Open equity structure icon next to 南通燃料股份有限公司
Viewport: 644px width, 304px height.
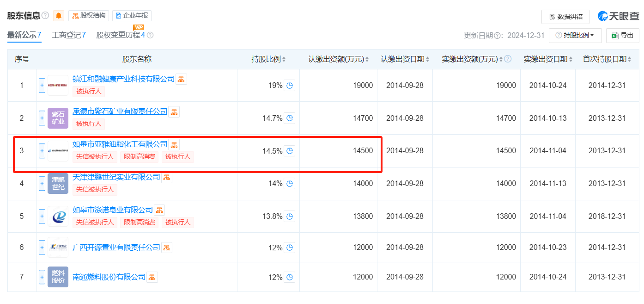[152, 277]
